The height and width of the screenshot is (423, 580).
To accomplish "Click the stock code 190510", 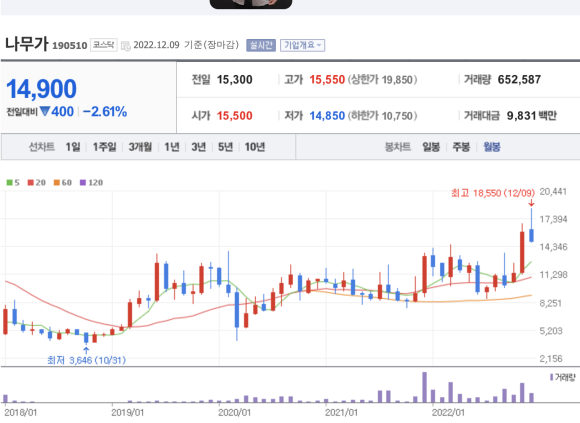I will point(70,46).
